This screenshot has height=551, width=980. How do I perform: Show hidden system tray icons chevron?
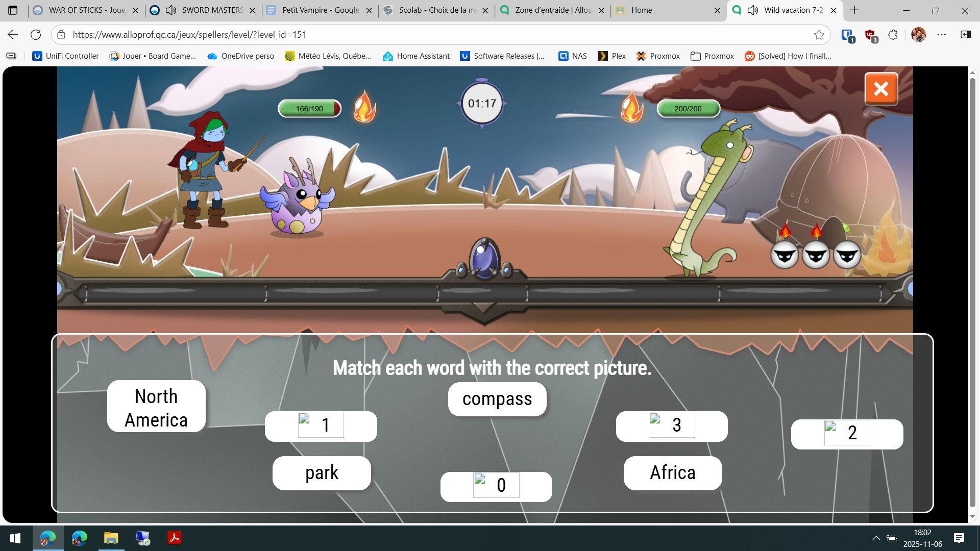click(876, 538)
